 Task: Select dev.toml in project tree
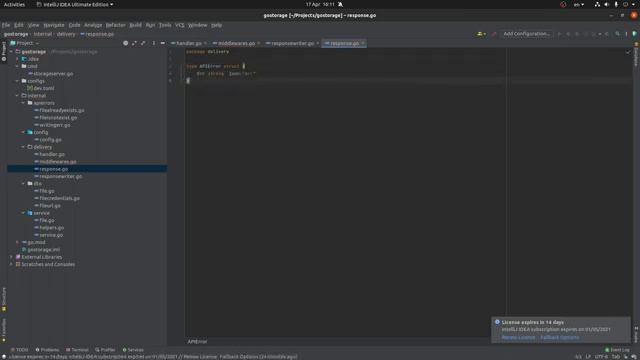click(x=41, y=88)
